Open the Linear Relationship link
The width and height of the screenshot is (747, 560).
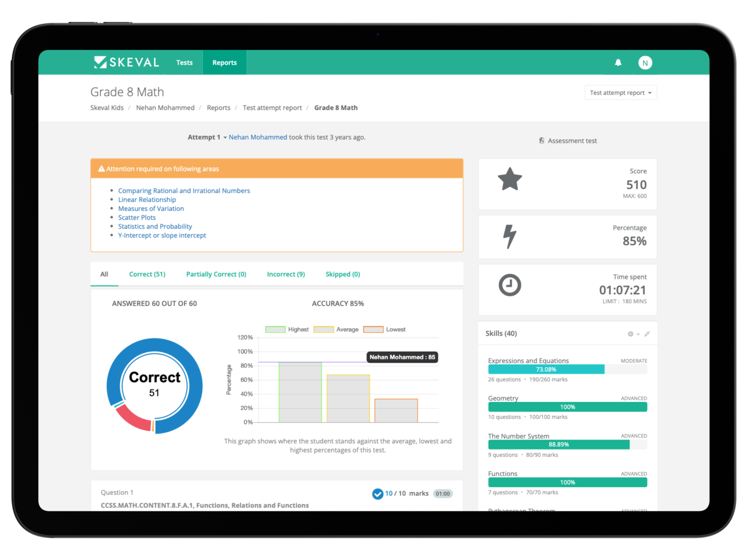coord(147,200)
